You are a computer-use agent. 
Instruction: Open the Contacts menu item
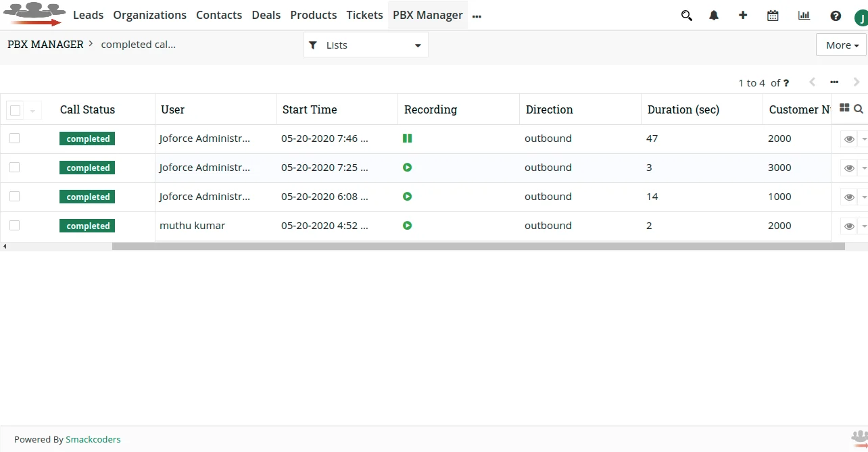pyautogui.click(x=219, y=15)
